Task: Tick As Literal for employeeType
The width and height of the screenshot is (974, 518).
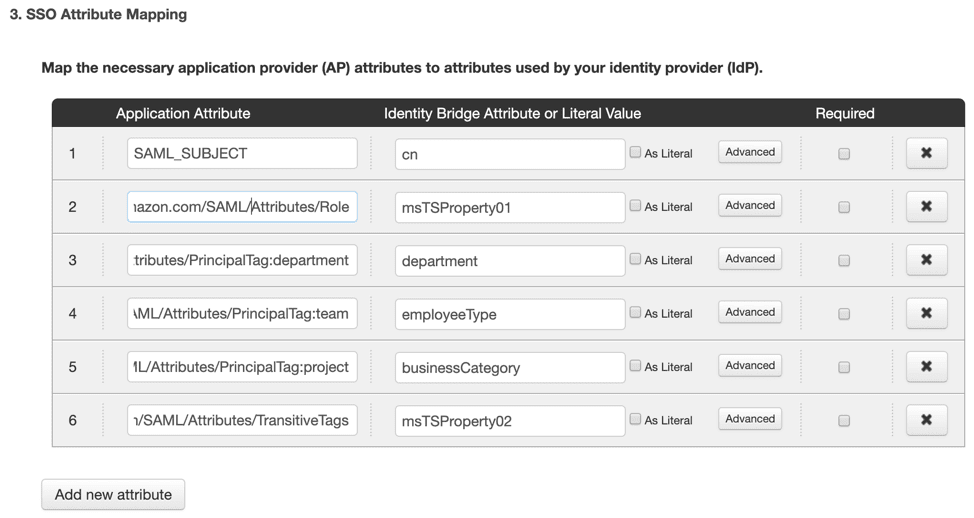Action: click(x=635, y=312)
